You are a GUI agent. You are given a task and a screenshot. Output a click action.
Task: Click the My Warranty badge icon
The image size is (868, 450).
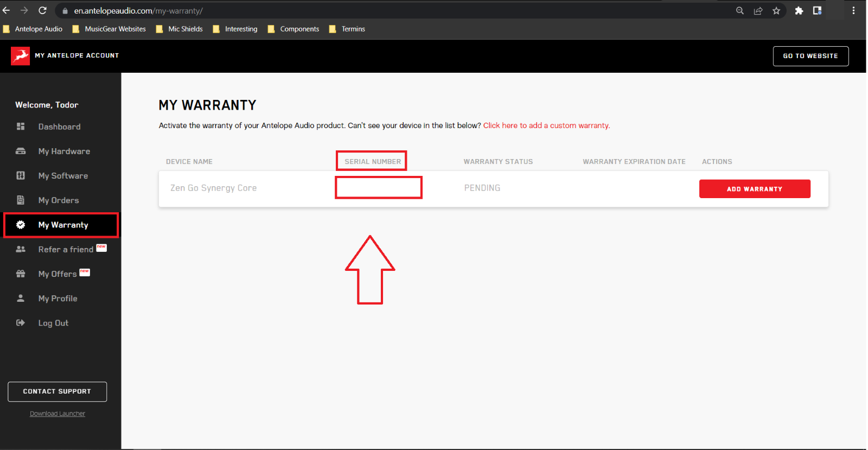[x=21, y=225]
